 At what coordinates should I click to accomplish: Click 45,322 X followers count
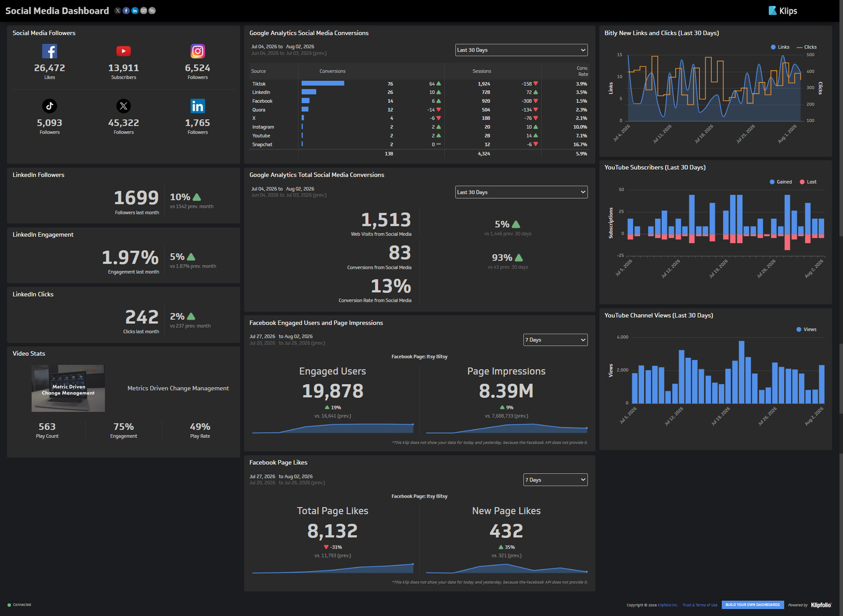pyautogui.click(x=123, y=123)
